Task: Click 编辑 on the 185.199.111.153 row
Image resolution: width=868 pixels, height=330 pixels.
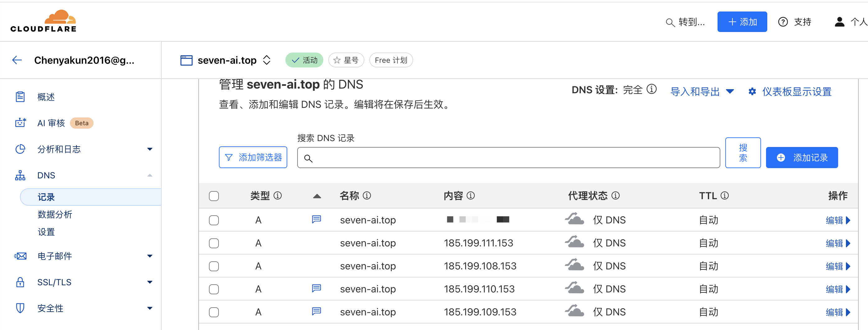Action: [838, 243]
